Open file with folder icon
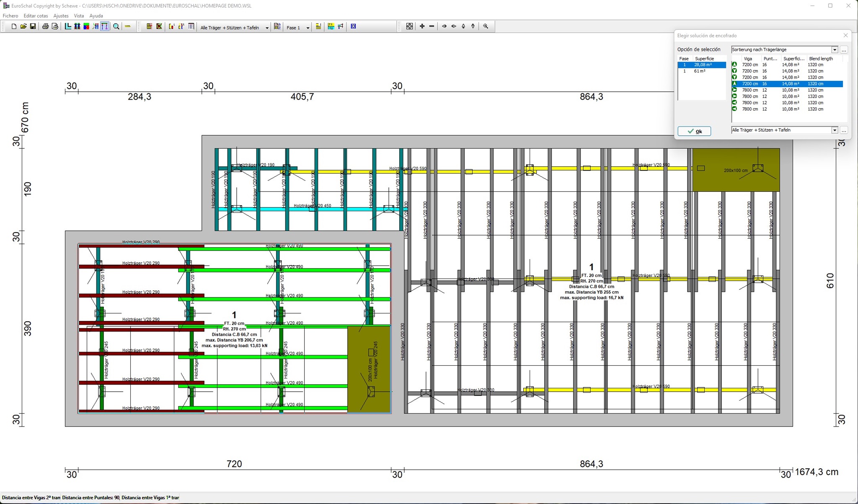 pyautogui.click(x=23, y=26)
